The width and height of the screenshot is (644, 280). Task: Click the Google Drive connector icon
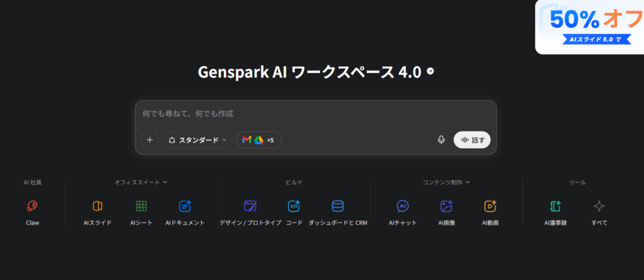click(258, 140)
